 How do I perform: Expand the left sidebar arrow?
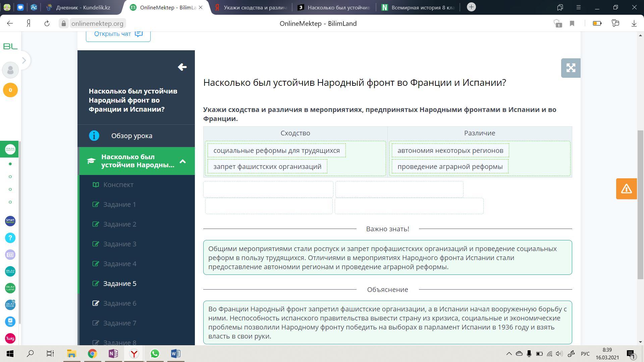[24, 60]
